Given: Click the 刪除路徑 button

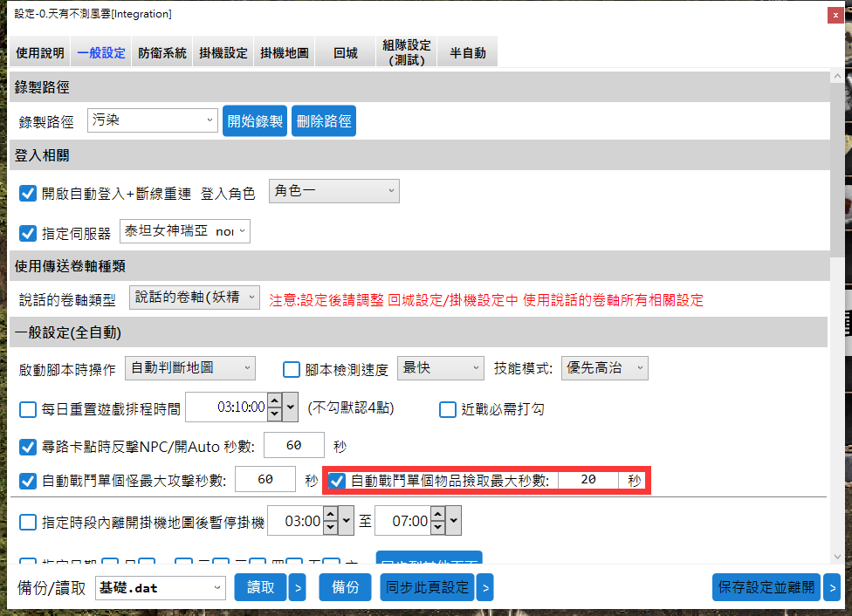Looking at the screenshot, I should [x=324, y=121].
